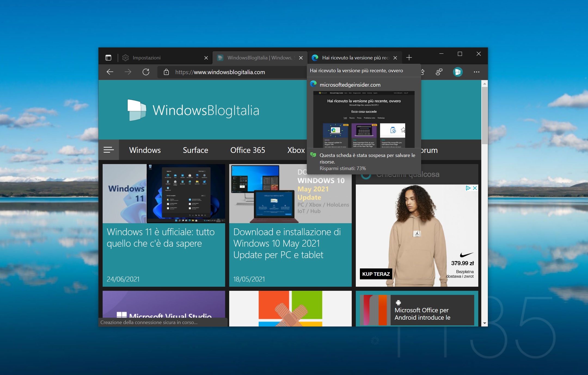
Task: Close the Edge browser window
Action: click(479, 54)
